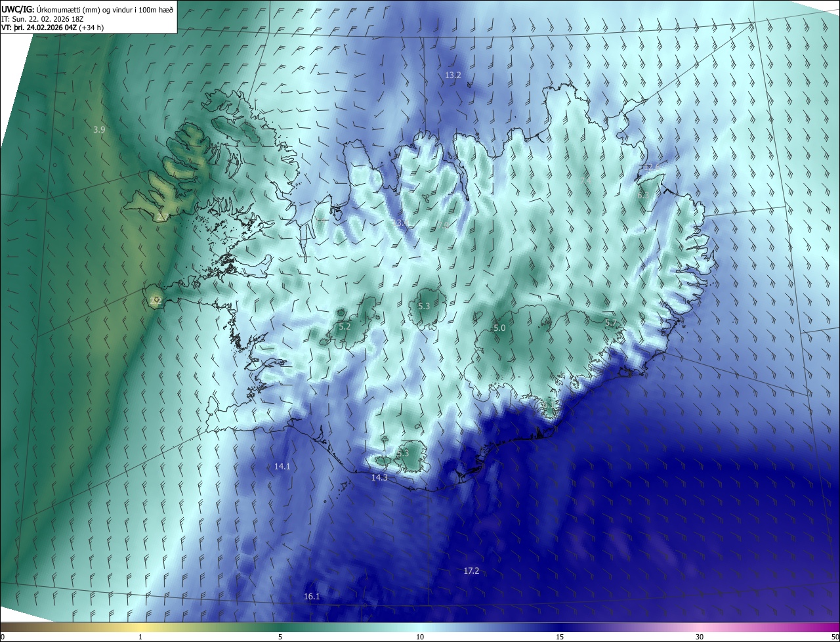Click the '1' tick on the color scale
The image size is (840, 642).
pos(140,637)
